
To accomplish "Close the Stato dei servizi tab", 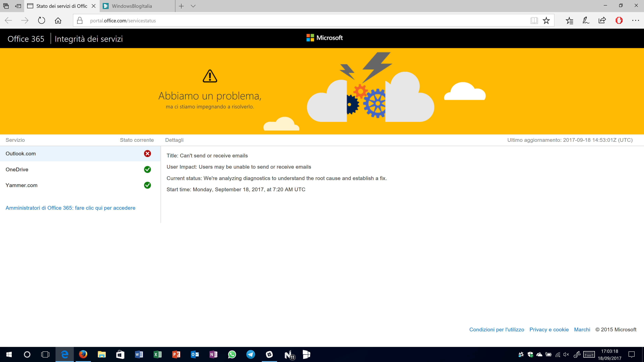I will point(94,6).
